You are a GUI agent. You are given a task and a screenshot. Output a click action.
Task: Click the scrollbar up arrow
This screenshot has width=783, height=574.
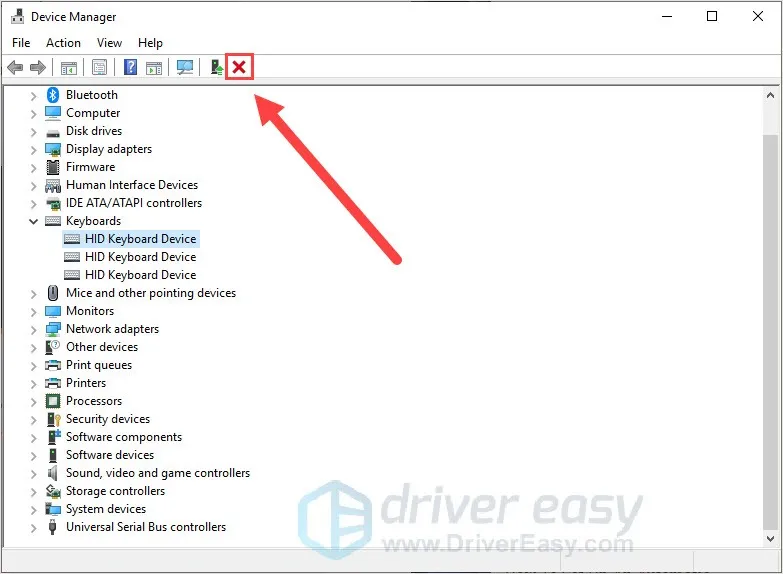pos(770,95)
